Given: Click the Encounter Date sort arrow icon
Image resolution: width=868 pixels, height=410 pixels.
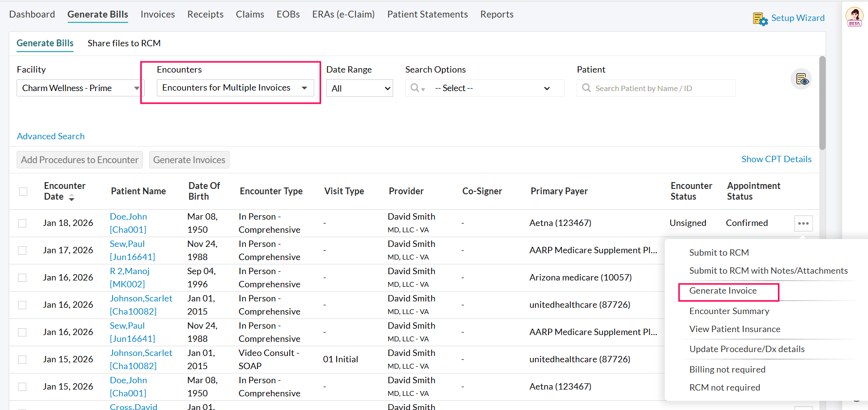Looking at the screenshot, I should pos(72,197).
